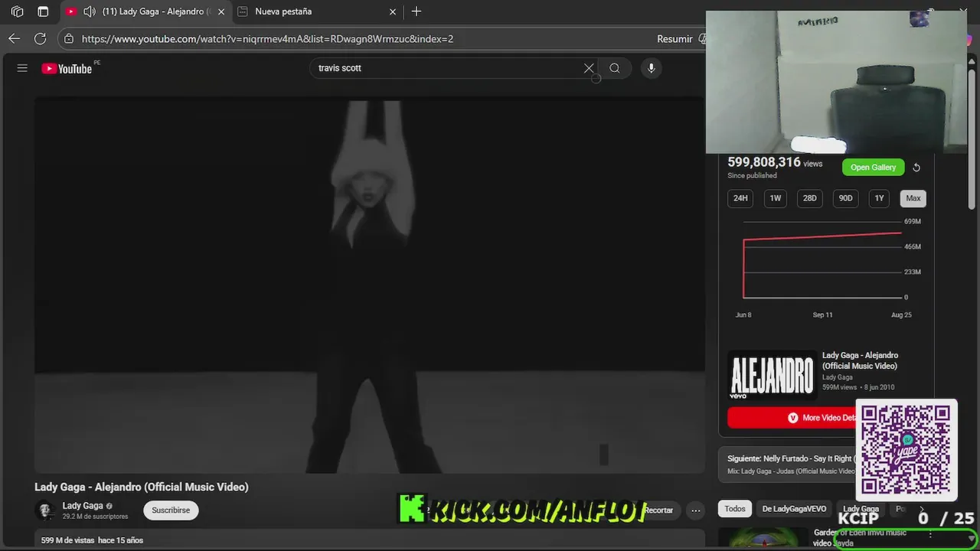Reload the page with refresh icon
Viewport: 980px width, 551px height.
tap(41, 38)
